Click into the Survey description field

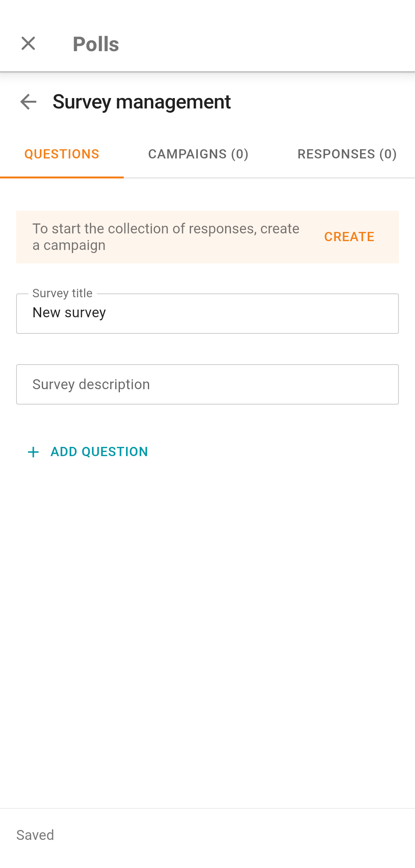tap(154, 385)
